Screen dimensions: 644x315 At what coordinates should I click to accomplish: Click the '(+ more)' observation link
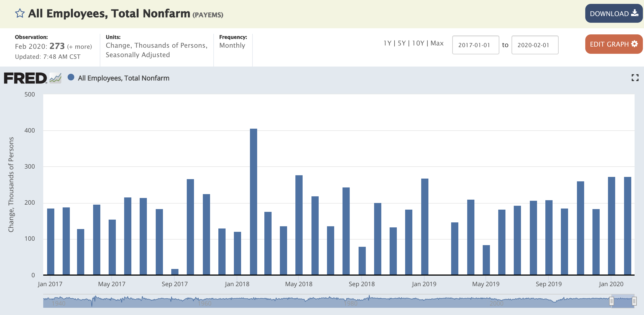point(80,47)
